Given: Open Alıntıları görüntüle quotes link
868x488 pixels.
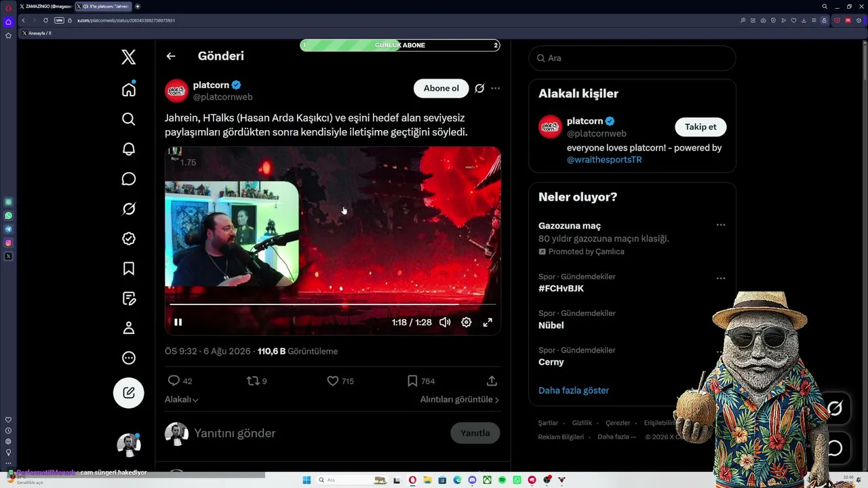Looking at the screenshot, I should 460,400.
